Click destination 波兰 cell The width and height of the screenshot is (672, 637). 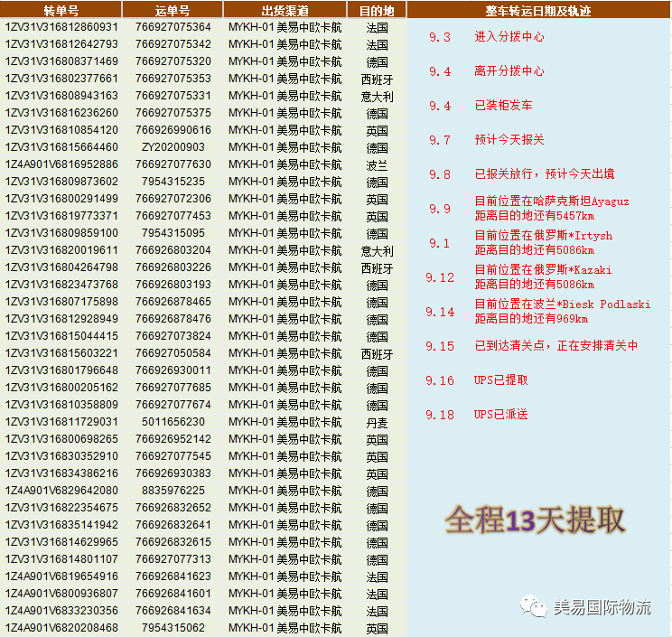pyautogui.click(x=377, y=165)
